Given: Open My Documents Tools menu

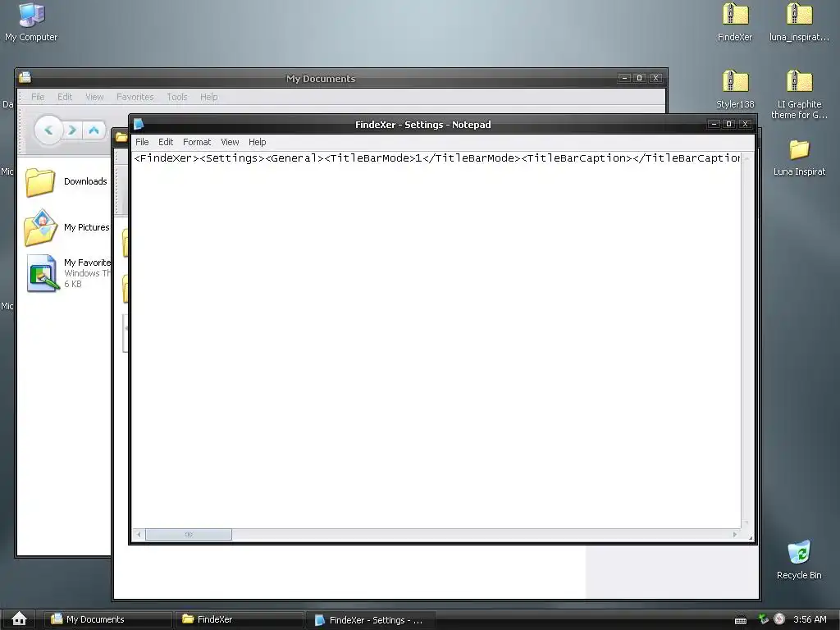Looking at the screenshot, I should tap(177, 97).
